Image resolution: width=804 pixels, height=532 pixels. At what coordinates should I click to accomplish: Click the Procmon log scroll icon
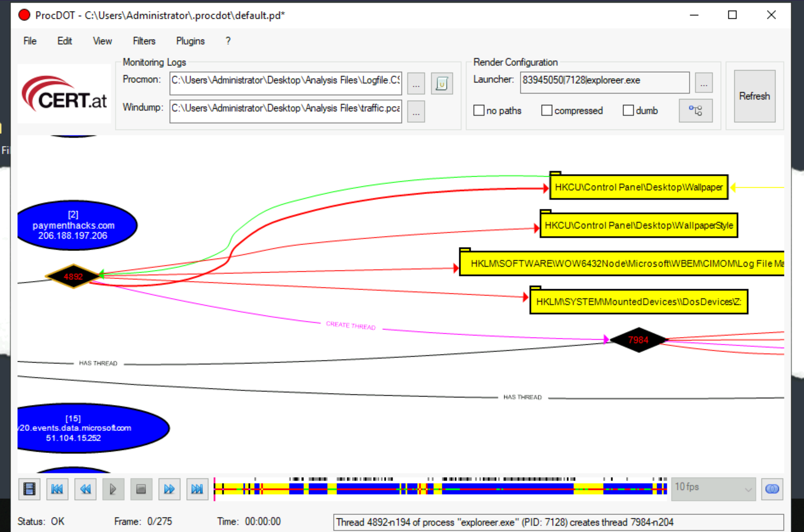(442, 83)
